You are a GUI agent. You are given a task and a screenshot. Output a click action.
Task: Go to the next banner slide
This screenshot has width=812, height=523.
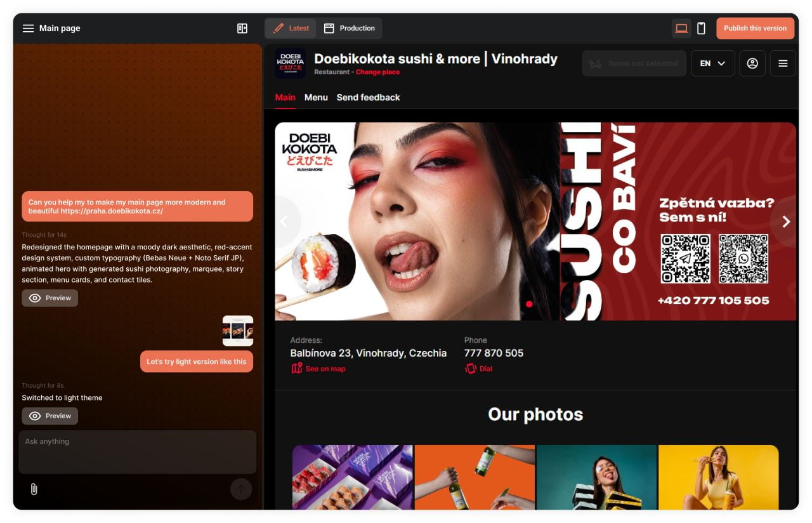pos(786,222)
